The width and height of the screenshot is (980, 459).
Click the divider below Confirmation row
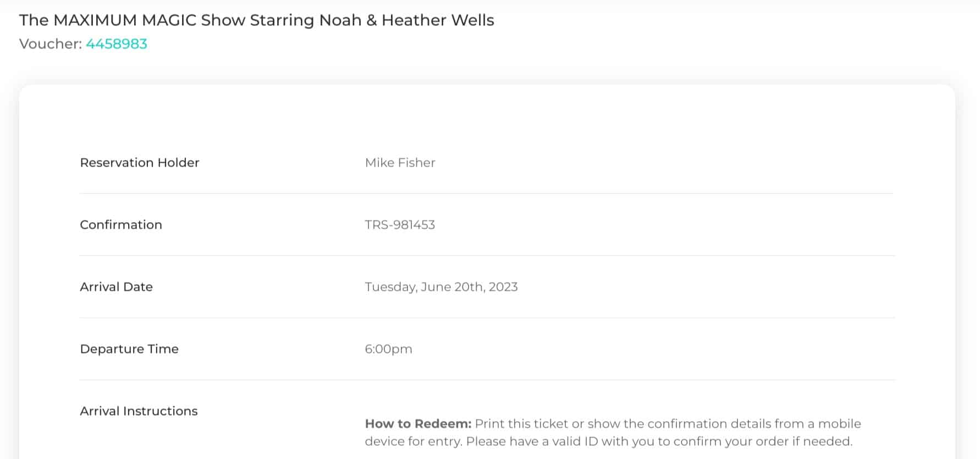[487, 256]
